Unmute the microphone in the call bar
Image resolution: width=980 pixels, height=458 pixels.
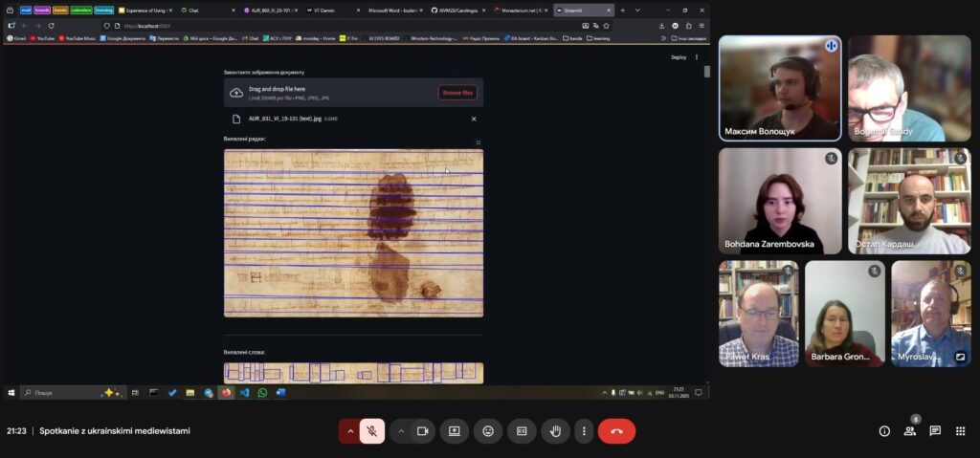coord(372,431)
